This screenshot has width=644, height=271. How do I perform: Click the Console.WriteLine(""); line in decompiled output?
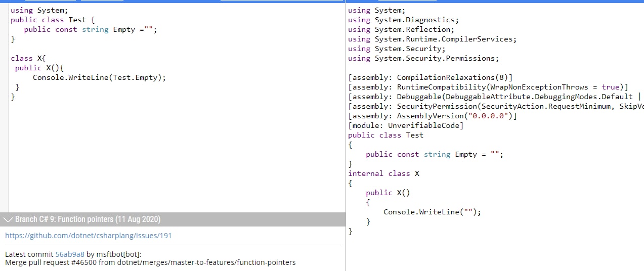(432, 212)
